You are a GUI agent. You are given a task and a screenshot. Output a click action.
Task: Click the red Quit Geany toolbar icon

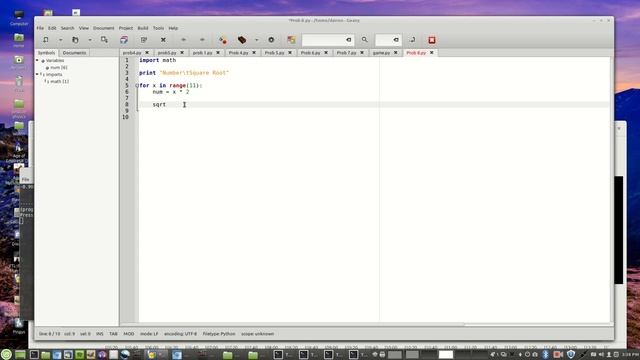point(432,40)
